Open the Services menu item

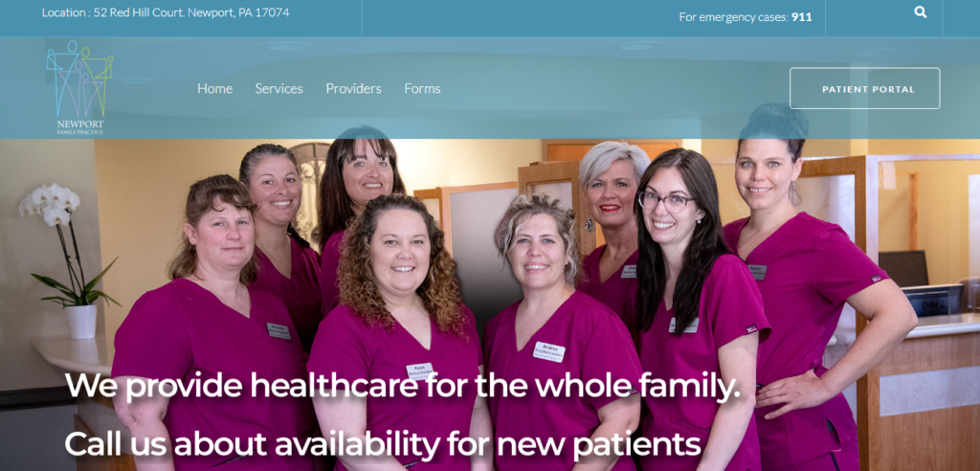(x=278, y=89)
